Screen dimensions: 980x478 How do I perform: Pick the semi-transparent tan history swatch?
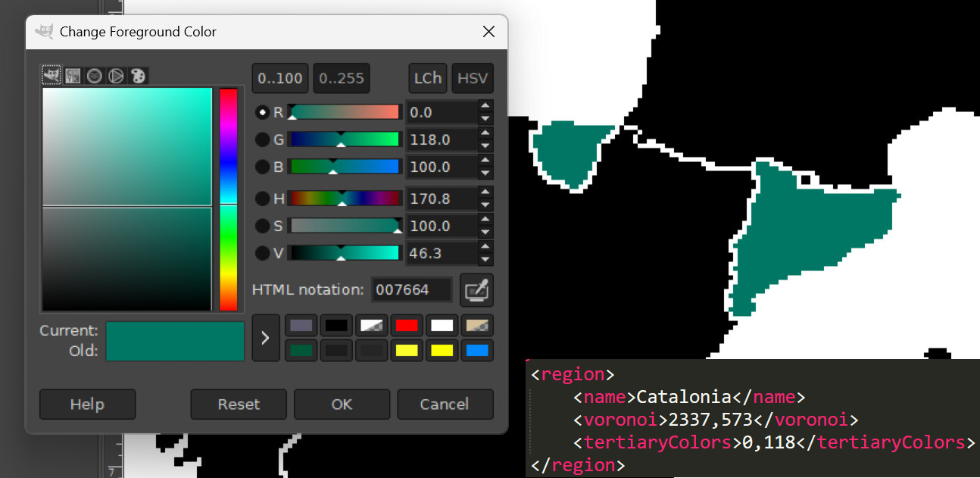pyautogui.click(x=477, y=326)
